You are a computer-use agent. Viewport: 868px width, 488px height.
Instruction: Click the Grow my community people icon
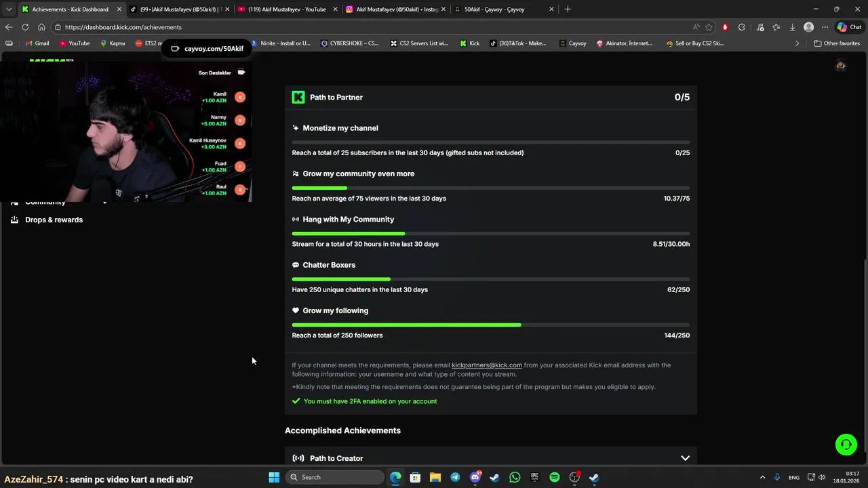pos(296,174)
